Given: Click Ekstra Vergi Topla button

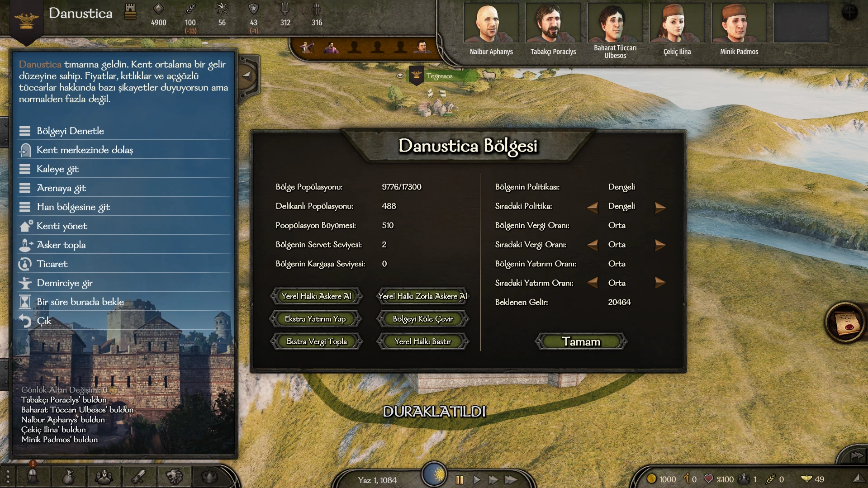Looking at the screenshot, I should (x=316, y=341).
